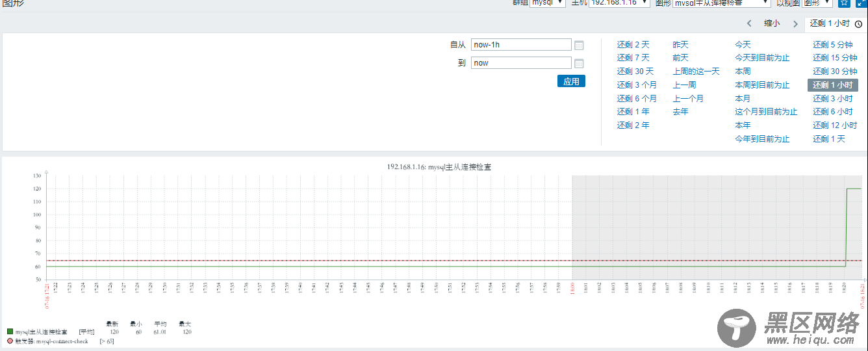Select 还剩 15 分钟 time range
The width and height of the screenshot is (868, 351).
coord(835,58)
